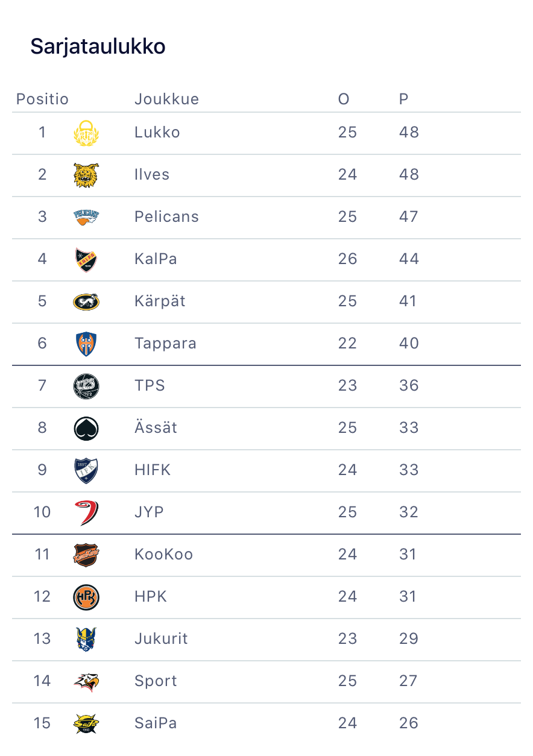Click the KalPa team logo
Viewport: 533px width, 756px height.
click(x=86, y=259)
